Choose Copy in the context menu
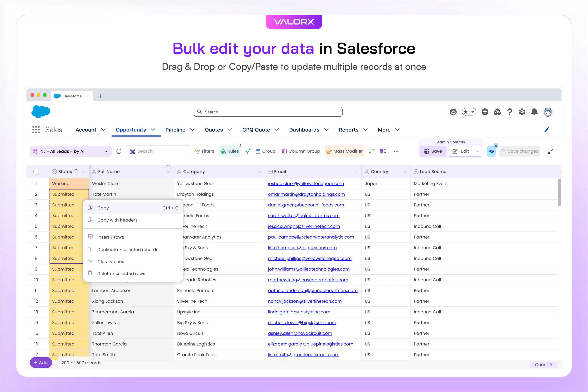 tap(133, 208)
